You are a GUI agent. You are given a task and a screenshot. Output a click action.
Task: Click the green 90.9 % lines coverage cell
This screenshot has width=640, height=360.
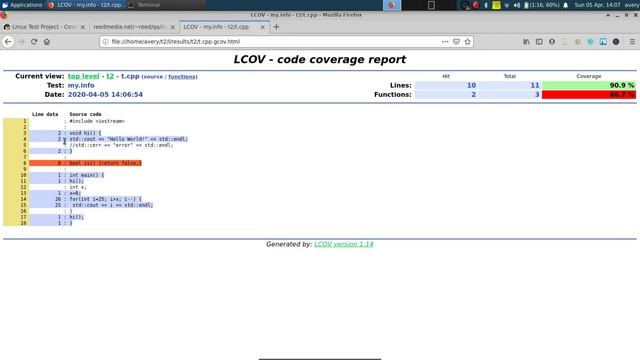pyautogui.click(x=589, y=85)
